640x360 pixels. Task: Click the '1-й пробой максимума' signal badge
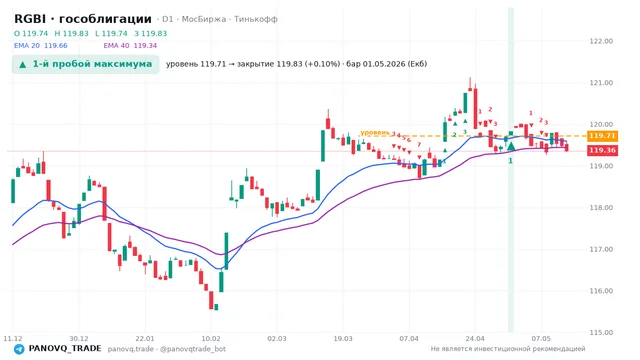(x=85, y=64)
